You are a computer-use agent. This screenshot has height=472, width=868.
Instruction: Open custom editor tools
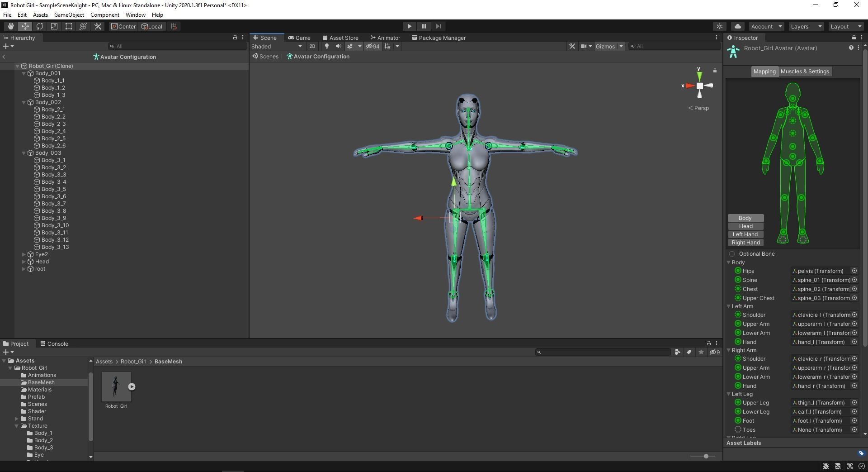click(x=98, y=26)
